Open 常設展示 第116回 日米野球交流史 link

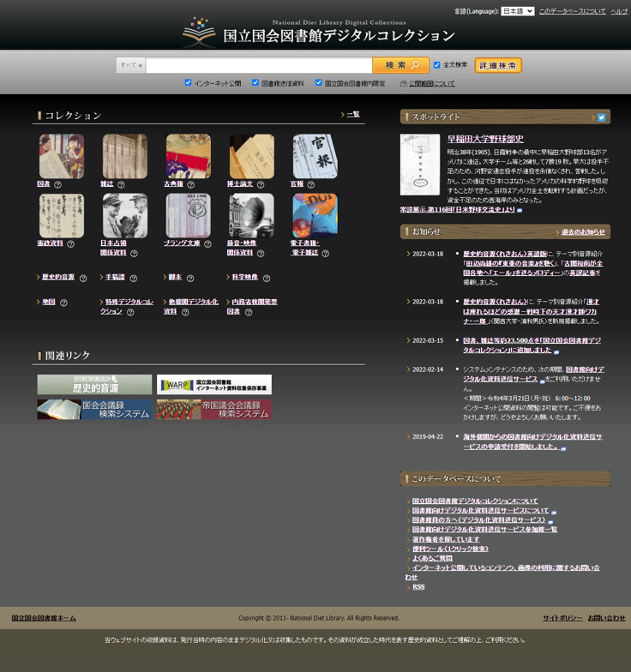coord(458,209)
